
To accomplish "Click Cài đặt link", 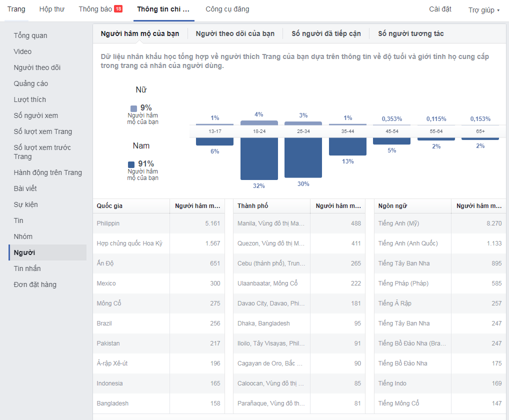I will (x=440, y=9).
